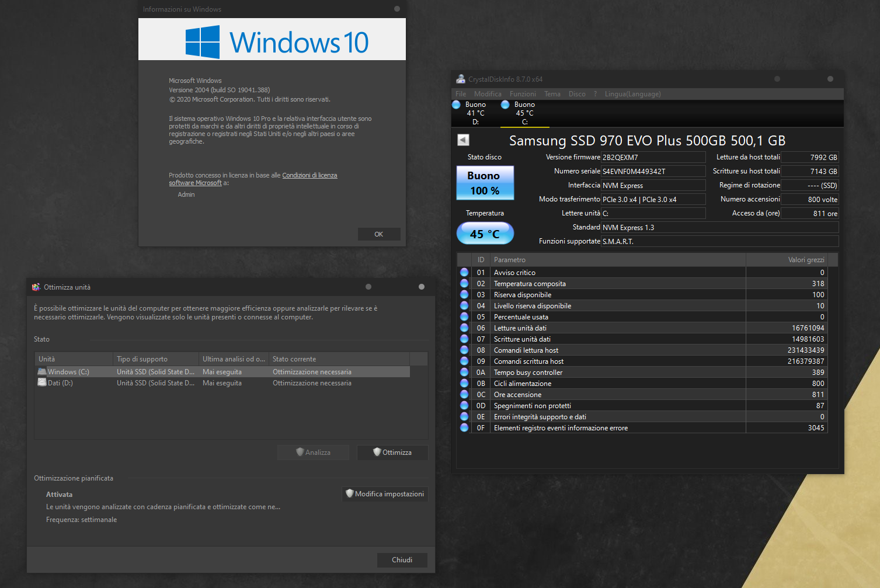
Task: Close the Informazioni su Windows dialog
Action: [397, 9]
